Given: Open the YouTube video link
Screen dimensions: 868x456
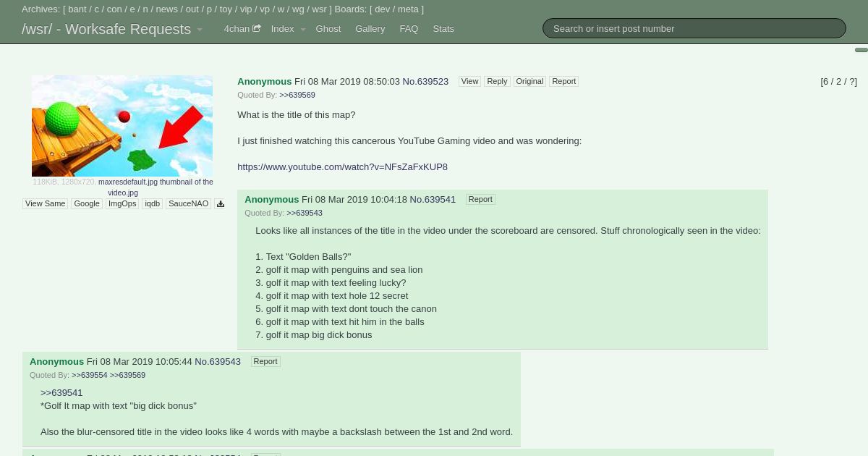Looking at the screenshot, I should 342,167.
